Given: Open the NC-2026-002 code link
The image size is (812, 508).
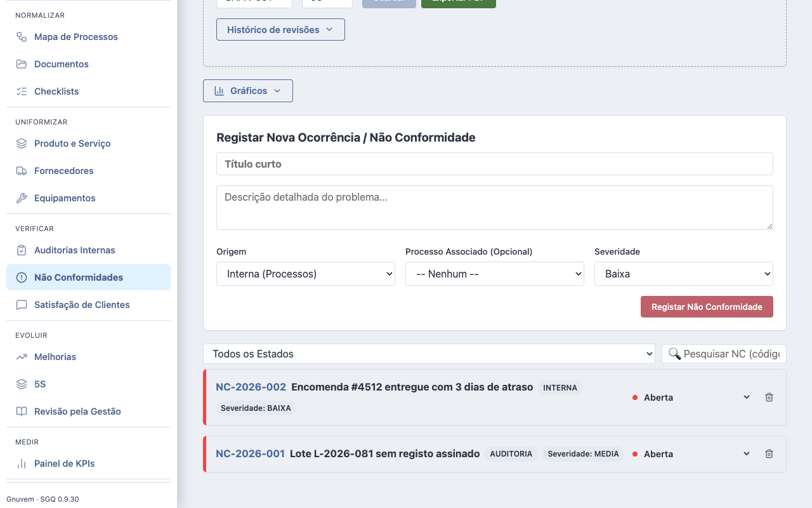Looking at the screenshot, I should point(251,387).
